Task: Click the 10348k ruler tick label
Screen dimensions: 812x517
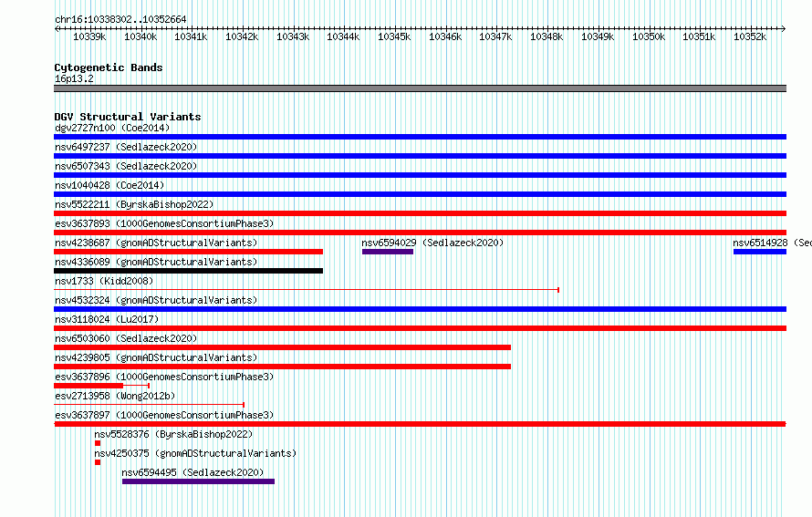Action: point(547,36)
